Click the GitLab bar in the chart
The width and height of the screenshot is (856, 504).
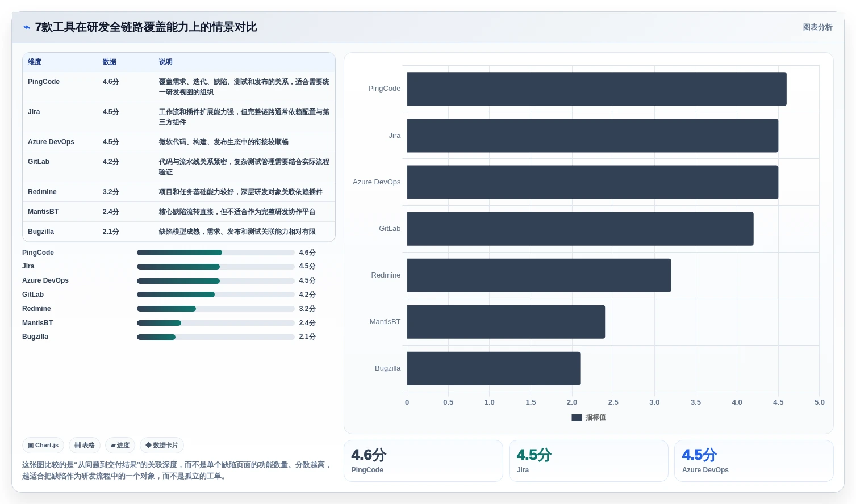click(x=580, y=229)
